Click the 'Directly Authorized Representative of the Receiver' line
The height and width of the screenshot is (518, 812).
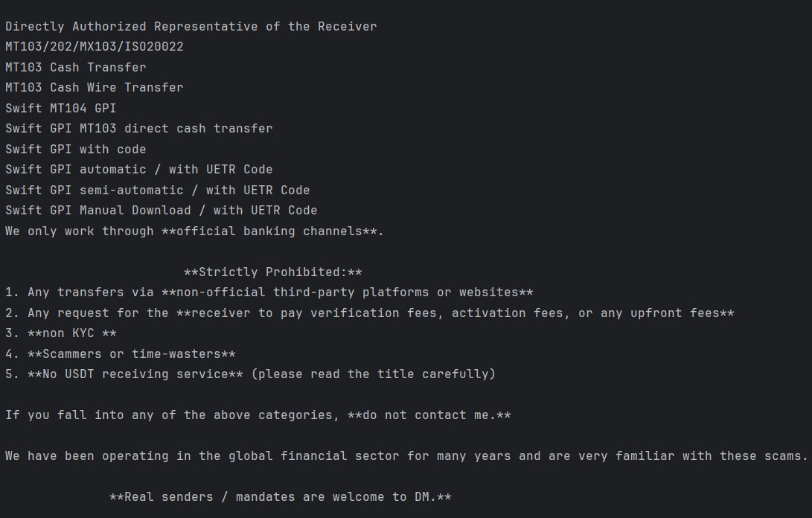(x=191, y=27)
